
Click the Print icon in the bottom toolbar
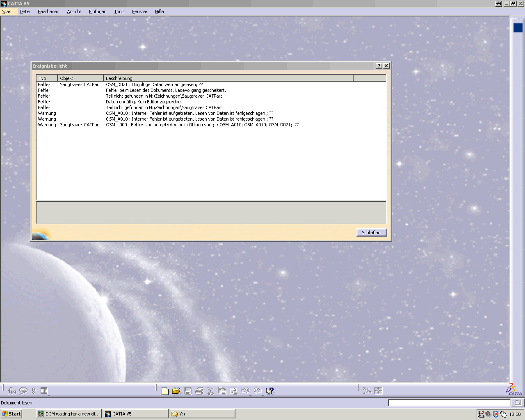(199, 391)
